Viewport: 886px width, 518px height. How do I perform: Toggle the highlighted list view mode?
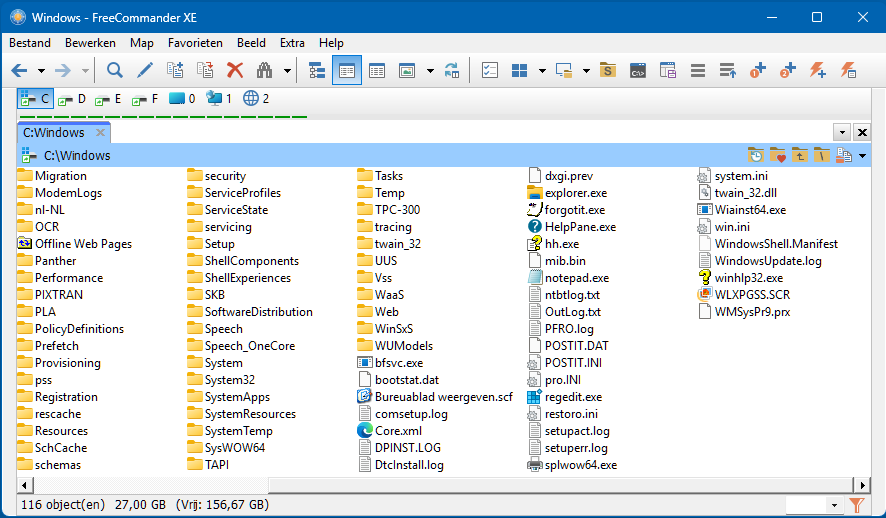click(x=347, y=71)
